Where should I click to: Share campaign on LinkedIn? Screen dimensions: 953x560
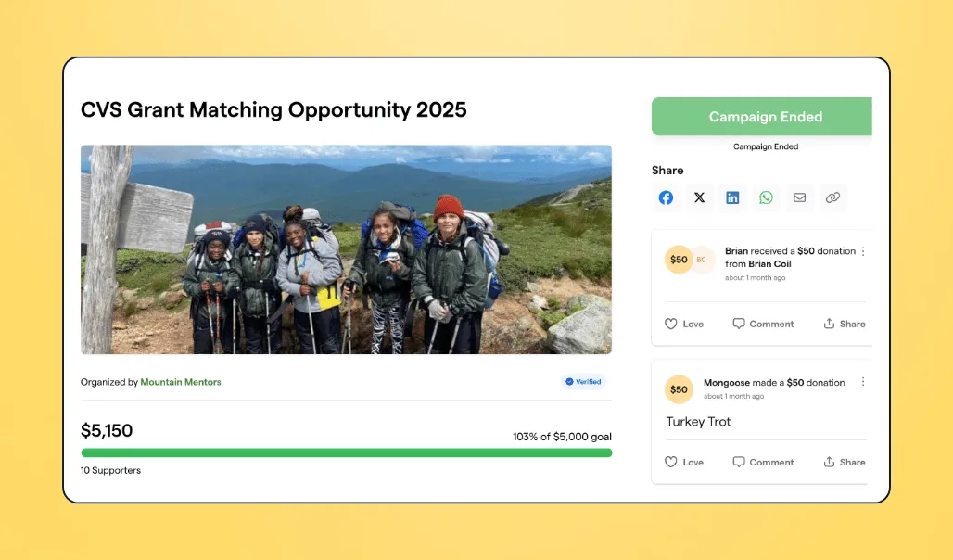[732, 197]
